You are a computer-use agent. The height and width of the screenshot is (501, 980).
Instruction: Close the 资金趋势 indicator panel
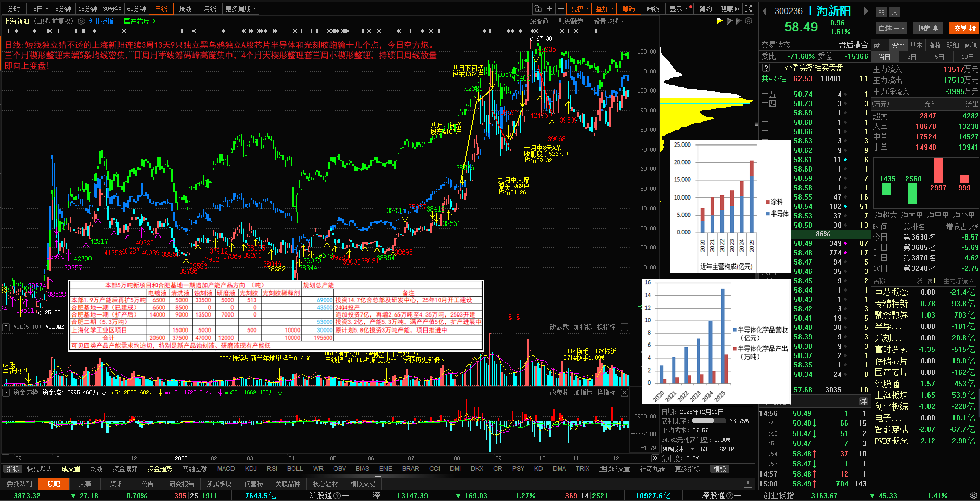(624, 392)
